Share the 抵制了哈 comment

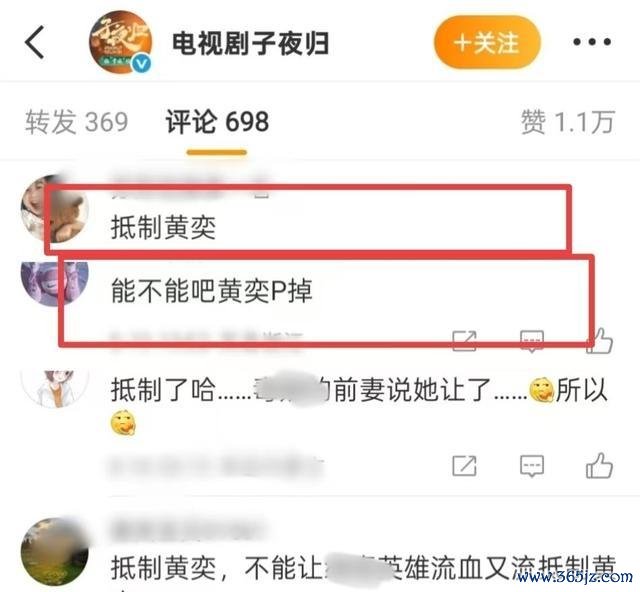coord(465,466)
